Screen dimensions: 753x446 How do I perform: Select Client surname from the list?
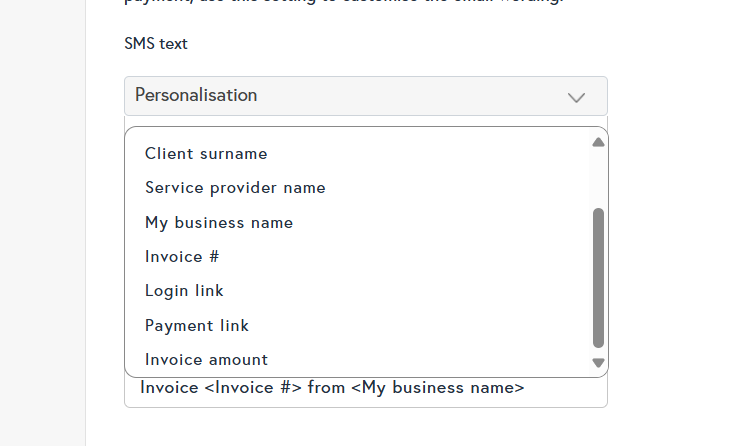coord(206,154)
